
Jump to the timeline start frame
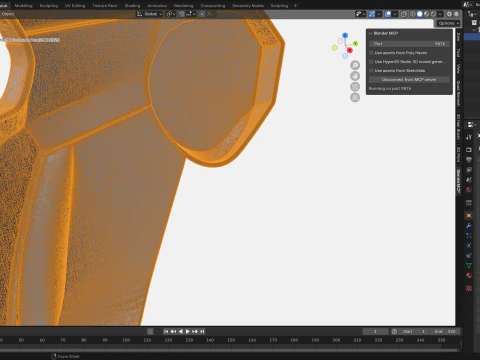166,331
